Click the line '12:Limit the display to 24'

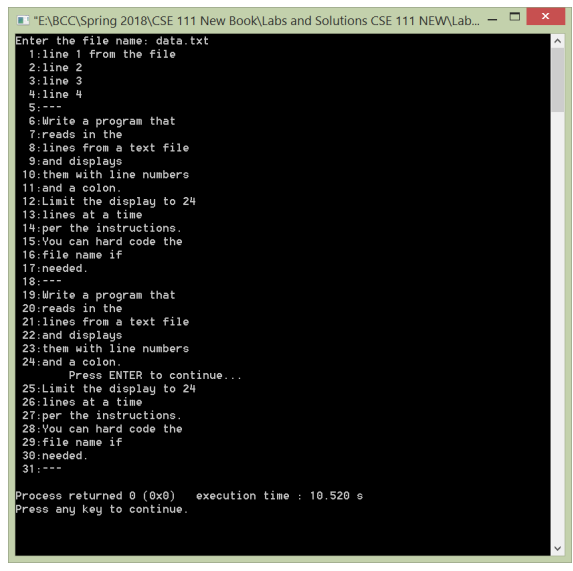pos(109,201)
